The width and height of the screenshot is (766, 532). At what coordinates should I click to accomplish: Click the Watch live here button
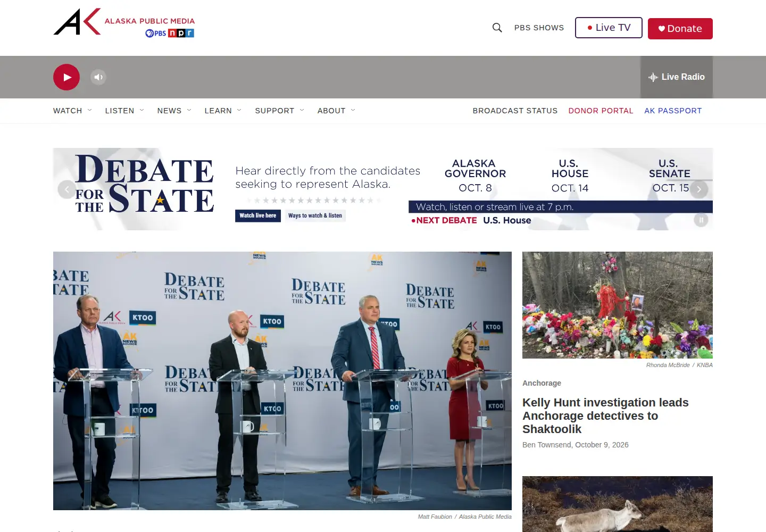coord(258,215)
